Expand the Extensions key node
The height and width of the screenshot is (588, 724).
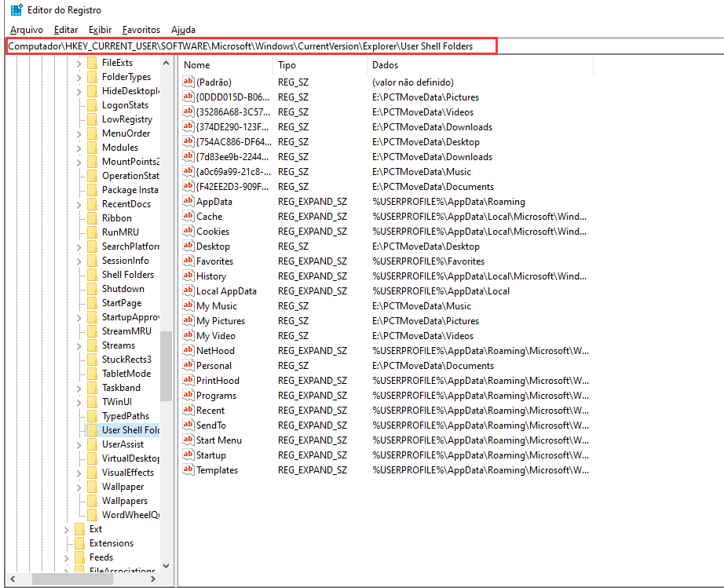click(x=67, y=543)
